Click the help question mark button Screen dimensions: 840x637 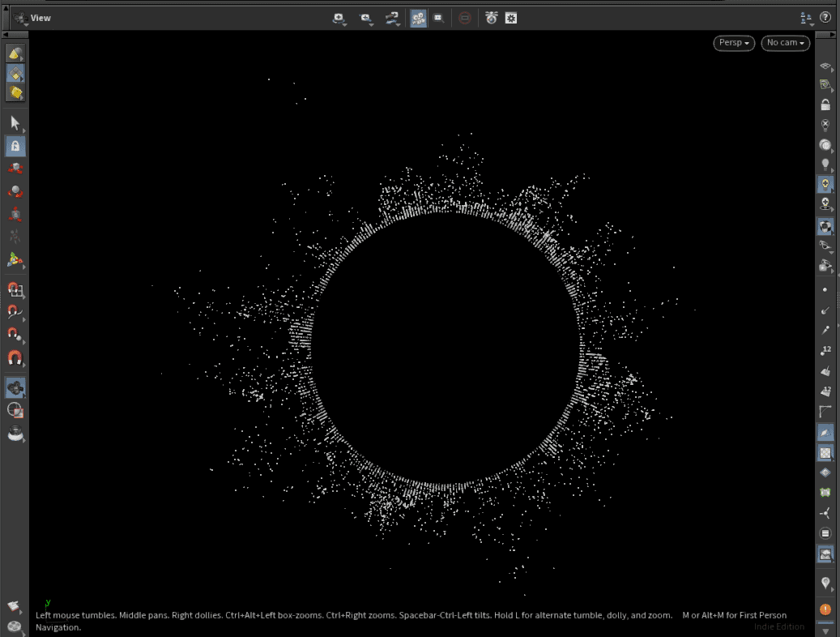click(x=825, y=17)
